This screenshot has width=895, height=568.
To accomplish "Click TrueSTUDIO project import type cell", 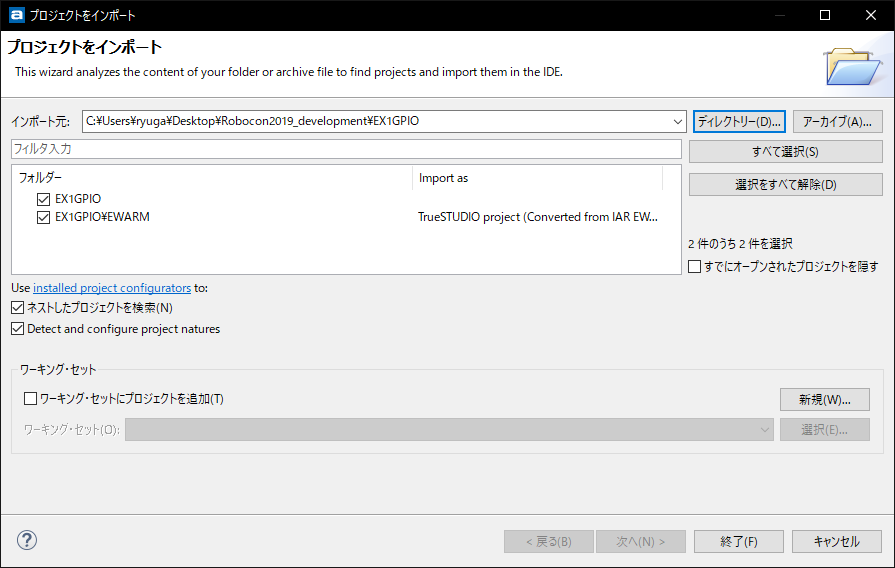I will coord(538,217).
